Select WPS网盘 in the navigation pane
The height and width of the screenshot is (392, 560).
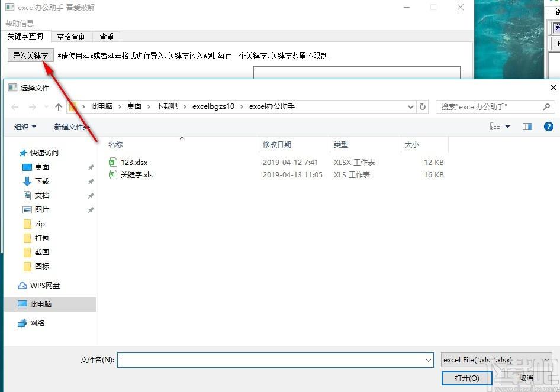[x=44, y=286]
